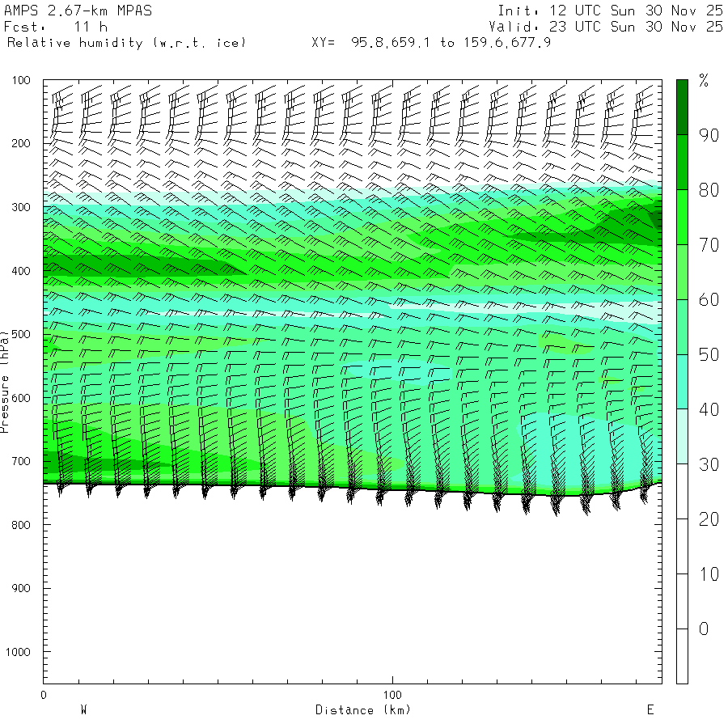The height and width of the screenshot is (728, 728).
Task: Click the "%" unit label above the color bar
Action: pyautogui.click(x=704, y=80)
